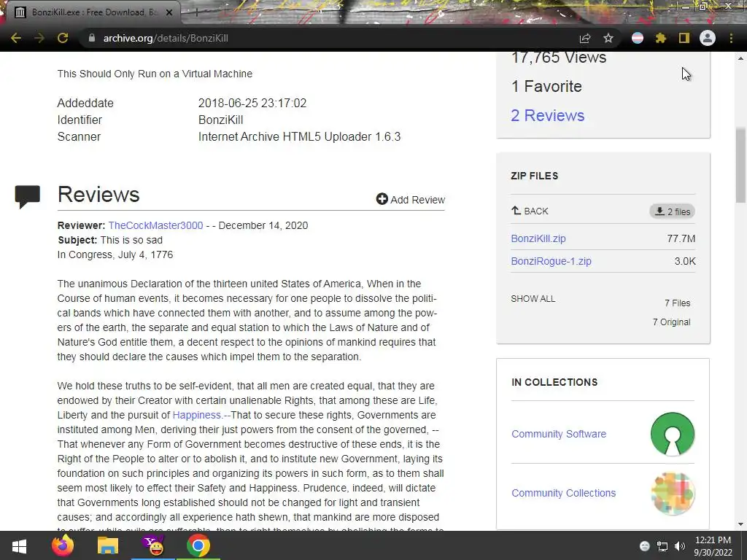The image size is (747, 560).
Task: Click the Community Collections thumbnail
Action: pos(672,494)
